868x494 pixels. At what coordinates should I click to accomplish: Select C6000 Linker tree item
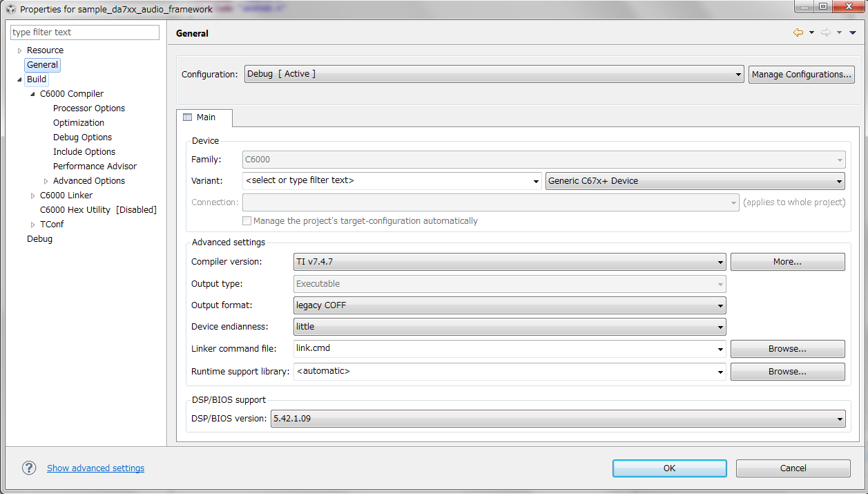click(x=66, y=196)
